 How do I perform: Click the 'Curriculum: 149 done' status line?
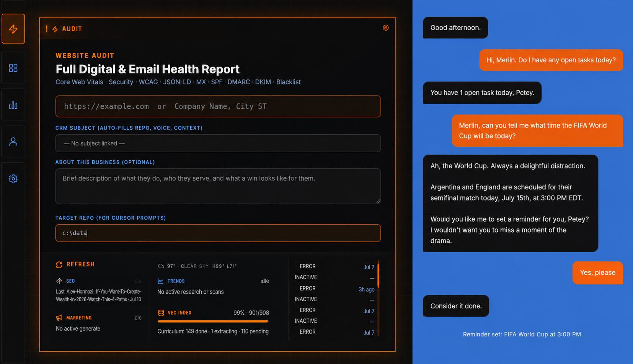click(x=213, y=331)
